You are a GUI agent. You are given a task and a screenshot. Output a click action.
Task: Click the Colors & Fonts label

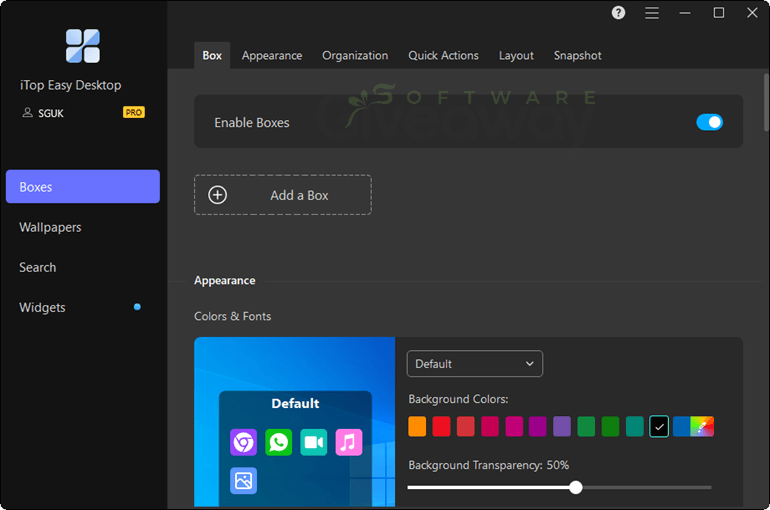[x=233, y=316]
